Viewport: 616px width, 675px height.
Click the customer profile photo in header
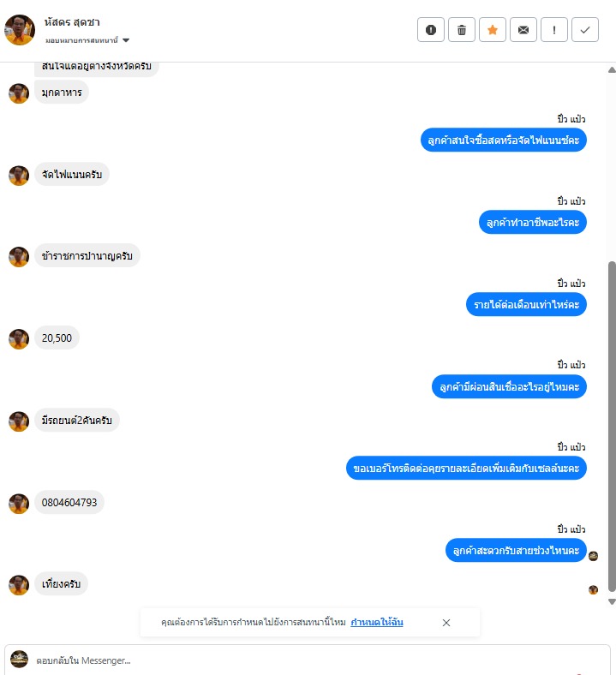[x=20, y=30]
